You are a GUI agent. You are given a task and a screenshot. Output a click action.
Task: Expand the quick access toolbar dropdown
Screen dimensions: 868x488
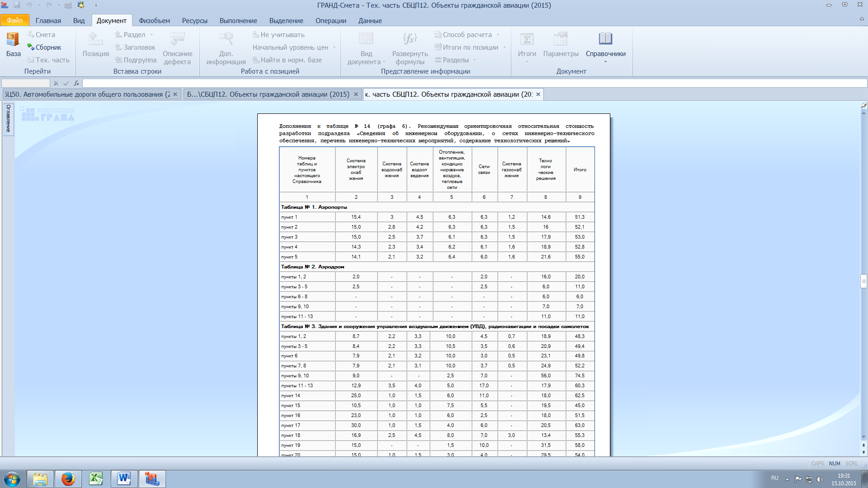point(96,5)
